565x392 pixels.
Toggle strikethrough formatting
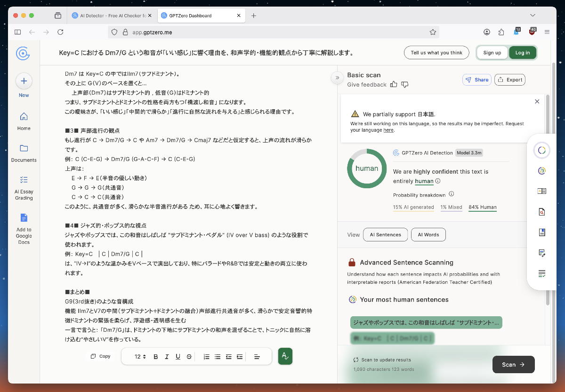click(189, 357)
